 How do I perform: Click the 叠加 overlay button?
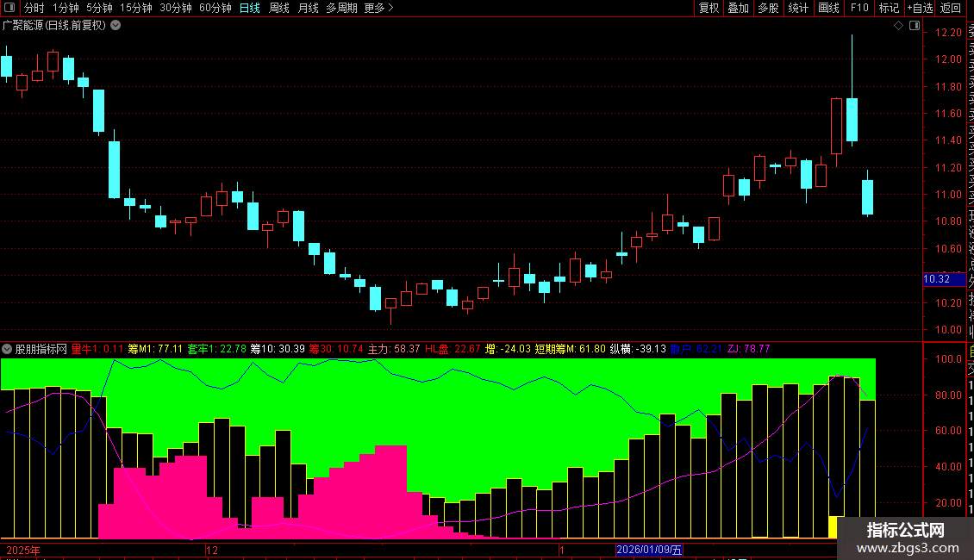[739, 8]
